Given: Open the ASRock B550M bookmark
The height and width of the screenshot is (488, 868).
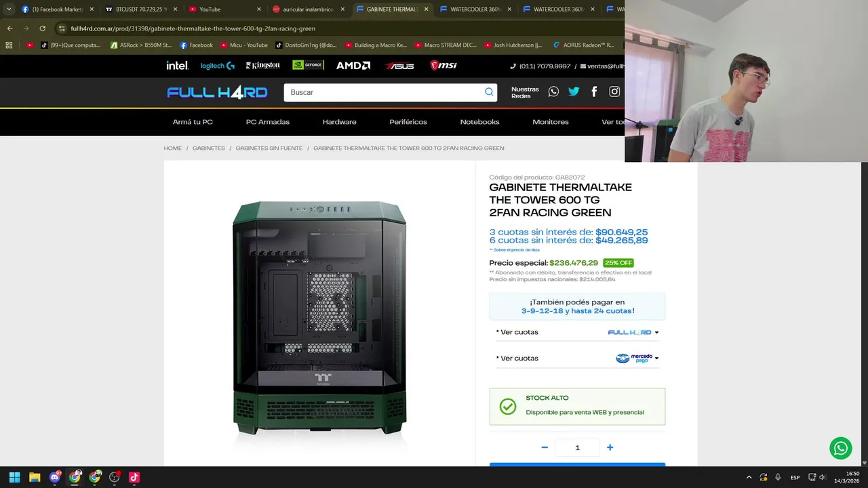Looking at the screenshot, I should 140,45.
